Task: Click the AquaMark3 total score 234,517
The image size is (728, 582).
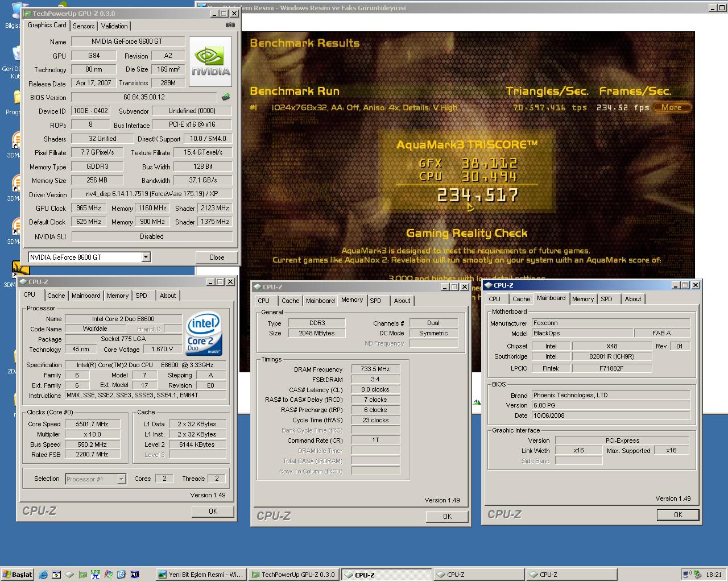Action: (478, 196)
